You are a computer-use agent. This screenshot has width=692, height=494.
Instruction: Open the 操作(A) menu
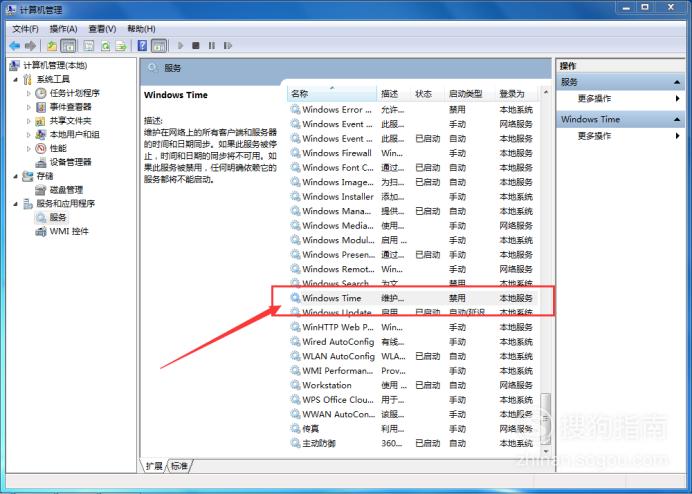click(64, 29)
